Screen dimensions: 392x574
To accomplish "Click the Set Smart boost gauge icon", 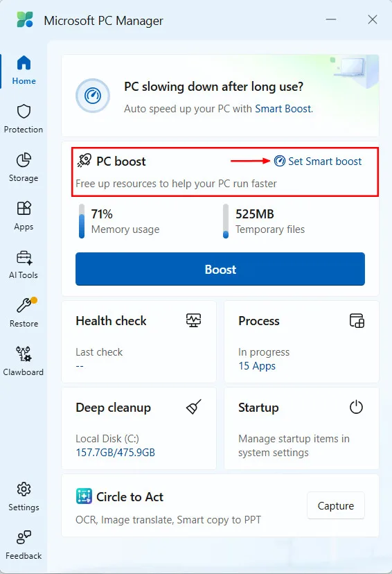I will pos(280,161).
